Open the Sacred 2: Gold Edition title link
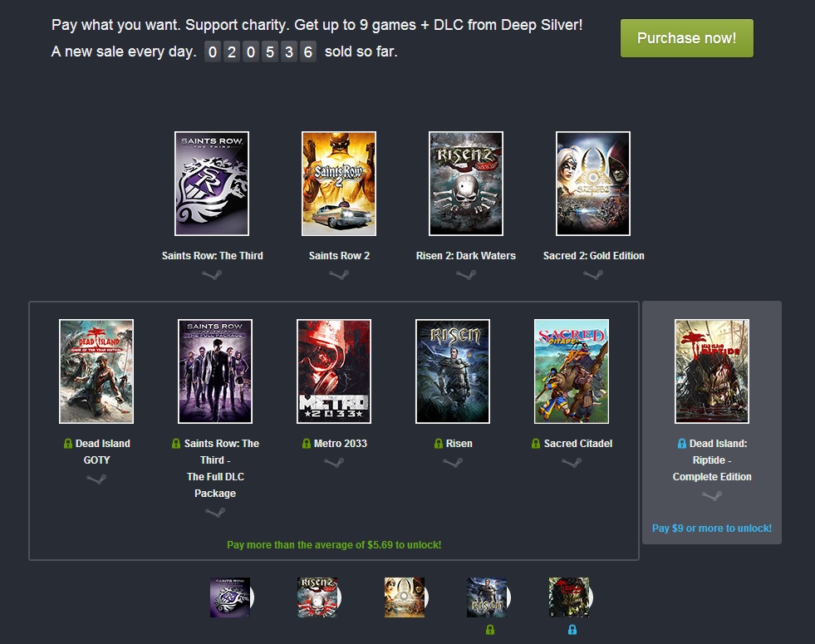The height and width of the screenshot is (644, 815). [x=593, y=256]
